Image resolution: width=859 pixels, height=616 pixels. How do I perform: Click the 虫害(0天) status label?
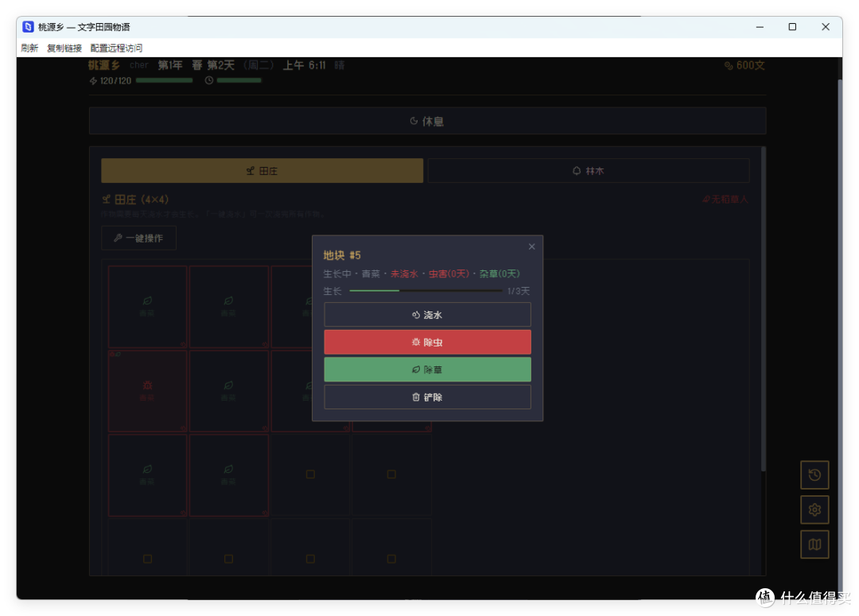[449, 273]
